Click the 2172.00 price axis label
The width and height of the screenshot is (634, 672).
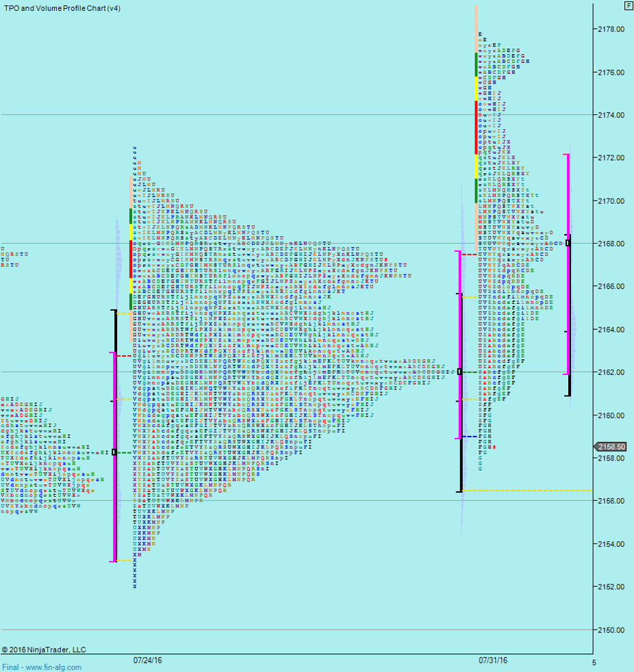611,158
